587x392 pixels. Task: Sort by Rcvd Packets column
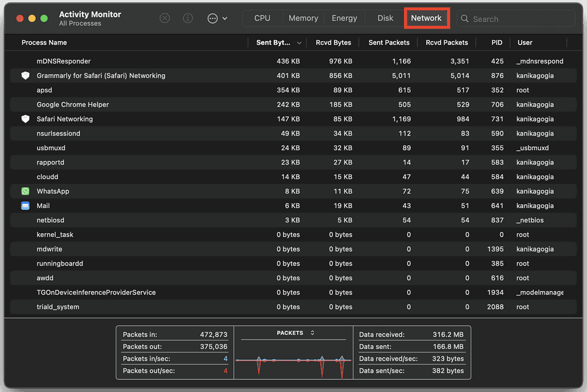point(446,42)
